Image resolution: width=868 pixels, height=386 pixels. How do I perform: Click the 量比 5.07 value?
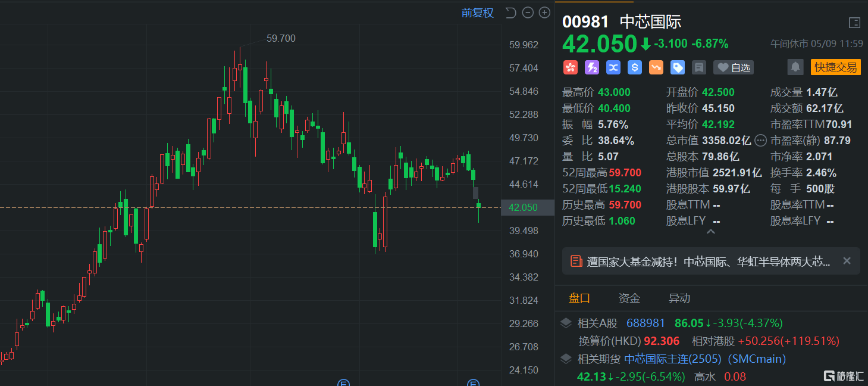[608, 157]
